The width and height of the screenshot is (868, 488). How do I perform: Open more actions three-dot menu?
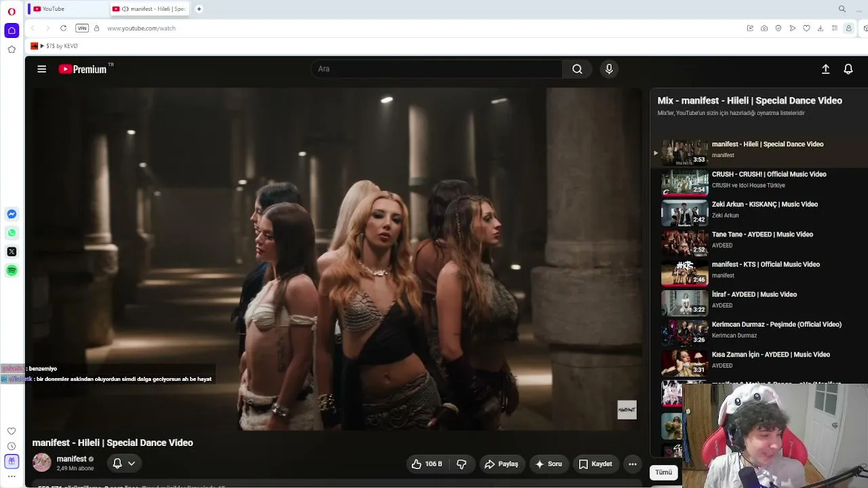coord(633,464)
